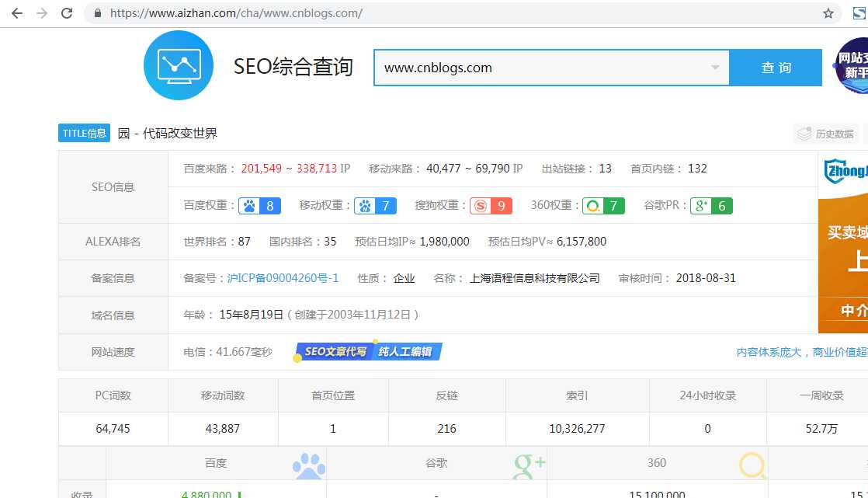Click mobile traffic 40,477 ~ 69,790 IP
The image size is (868, 498).
click(474, 169)
